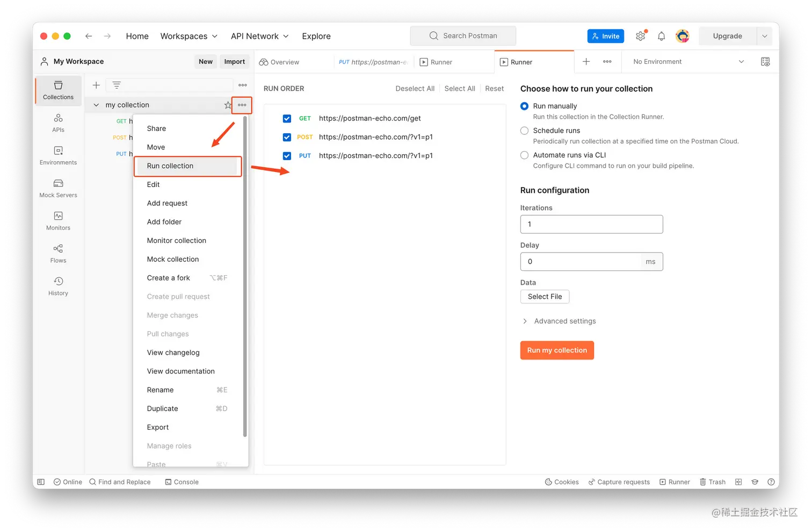Select the Run manually option

pyautogui.click(x=524, y=106)
